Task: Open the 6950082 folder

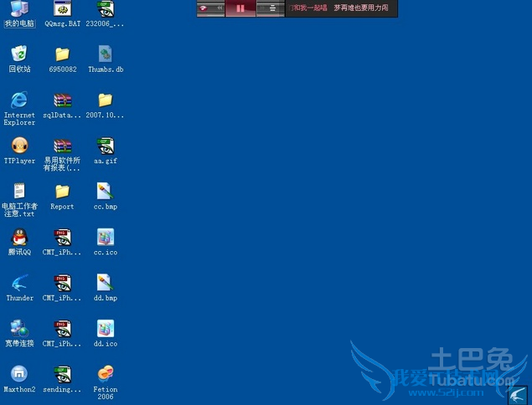Action: tap(63, 59)
